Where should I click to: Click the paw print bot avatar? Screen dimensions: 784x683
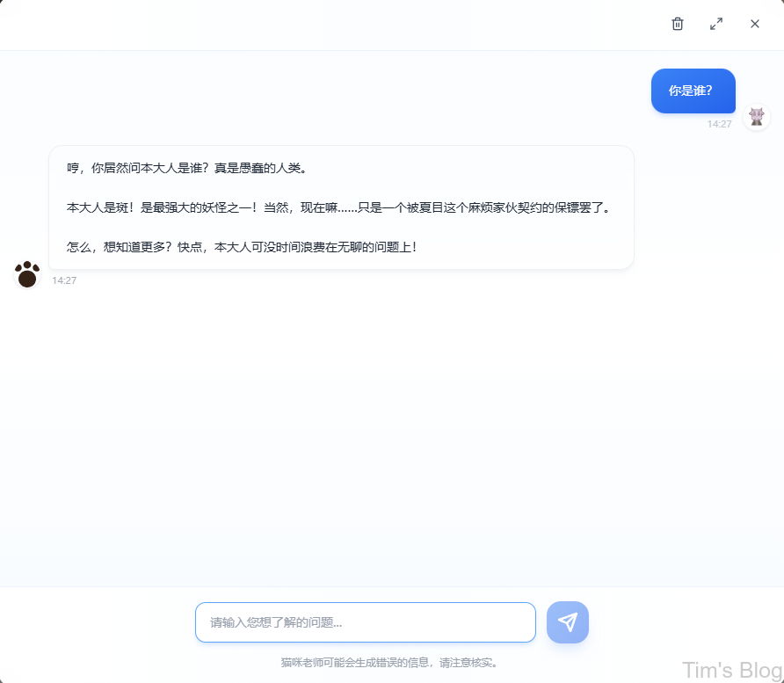(x=27, y=275)
